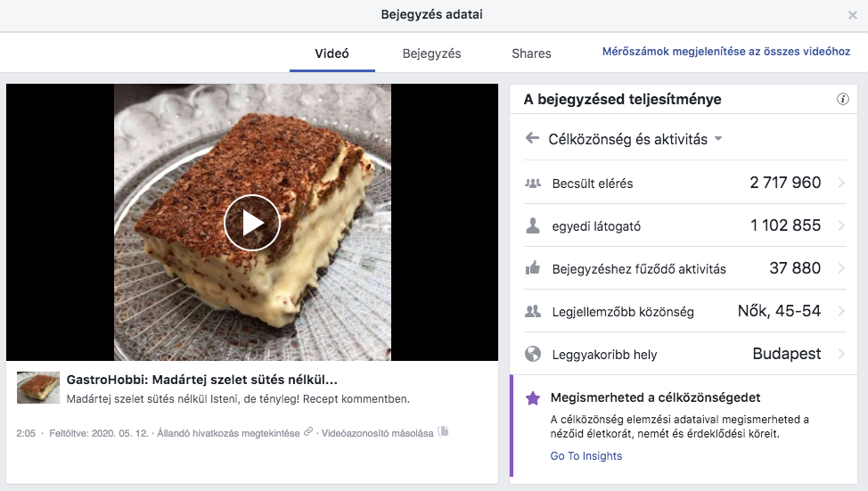Click the Feltöltve: 2020. 05. 12. date
868x491 pixels.
tap(99, 433)
